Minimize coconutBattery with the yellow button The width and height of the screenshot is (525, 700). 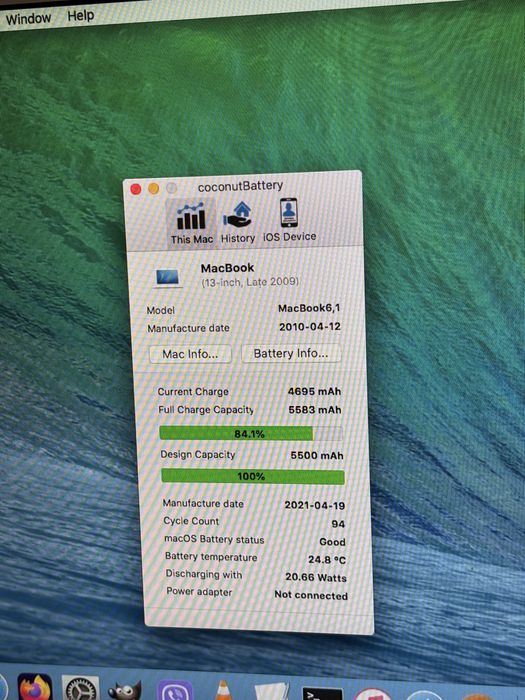(x=154, y=189)
